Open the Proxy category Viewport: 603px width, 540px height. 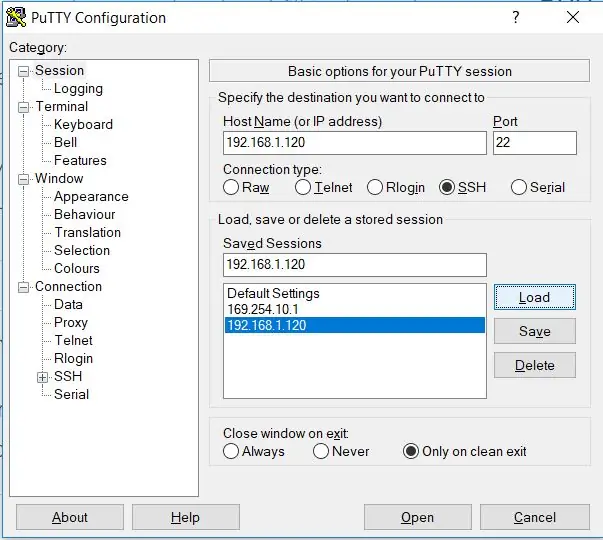click(x=71, y=322)
